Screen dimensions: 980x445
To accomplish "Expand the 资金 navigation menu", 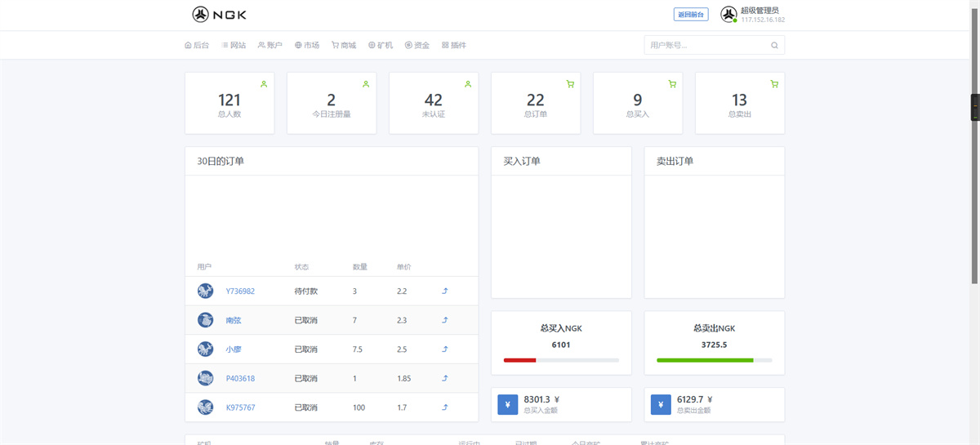I will (x=417, y=46).
